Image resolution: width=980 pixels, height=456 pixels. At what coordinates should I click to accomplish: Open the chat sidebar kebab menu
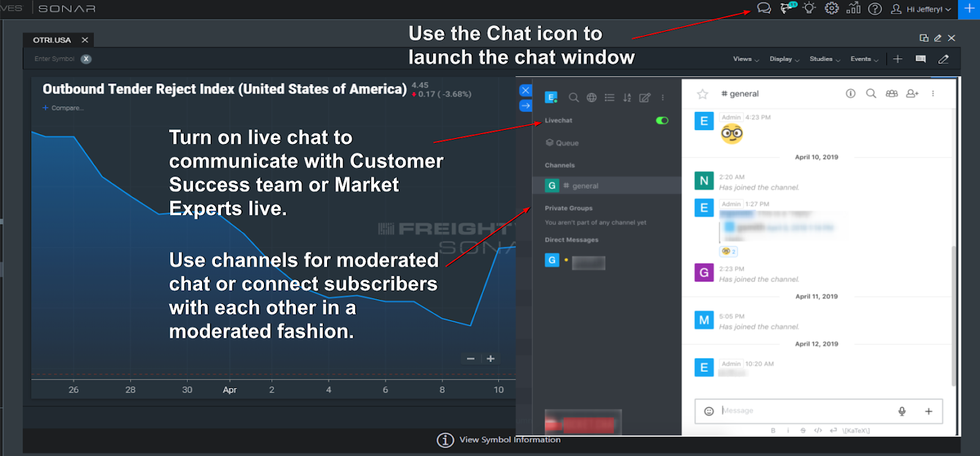[x=663, y=97]
